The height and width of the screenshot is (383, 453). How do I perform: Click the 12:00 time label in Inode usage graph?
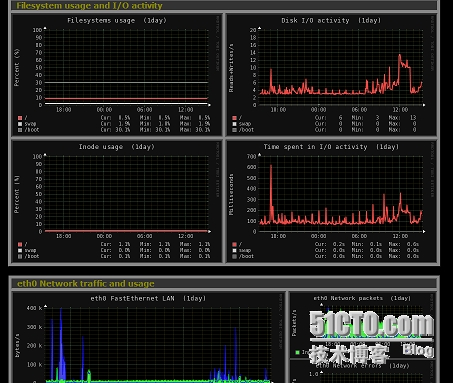(x=185, y=236)
